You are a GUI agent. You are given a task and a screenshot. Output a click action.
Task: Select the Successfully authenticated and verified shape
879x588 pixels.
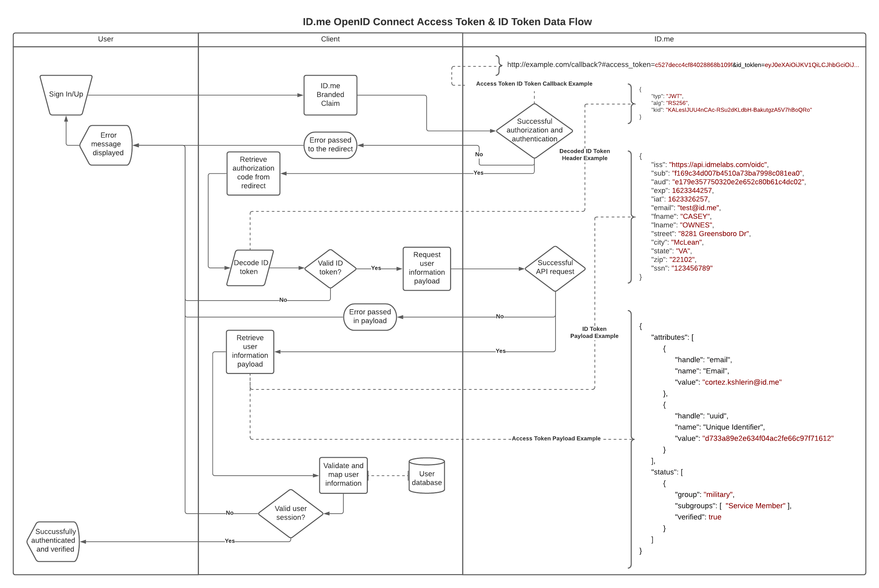click(53, 541)
